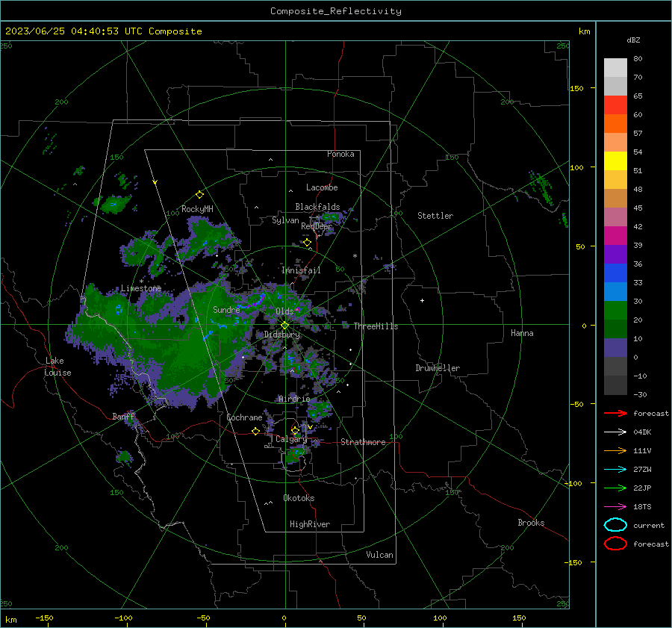Select the white 04DK arrow icon
Image resolution: width=672 pixels, height=628 pixels.
coord(615,432)
